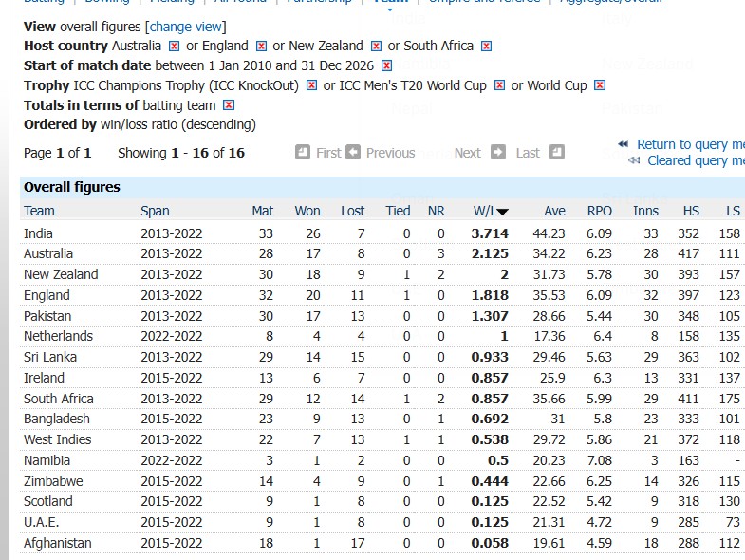Remove the batting team totals filter
The image size is (745, 560).
[228, 105]
